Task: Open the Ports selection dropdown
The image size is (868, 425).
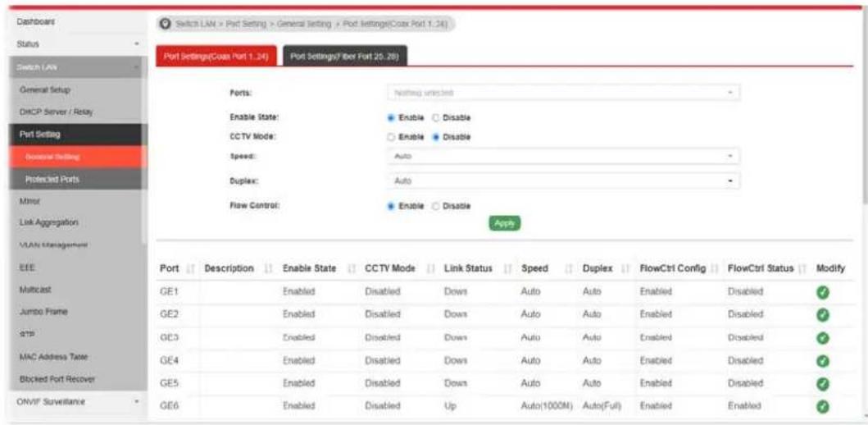Action: [x=563, y=93]
